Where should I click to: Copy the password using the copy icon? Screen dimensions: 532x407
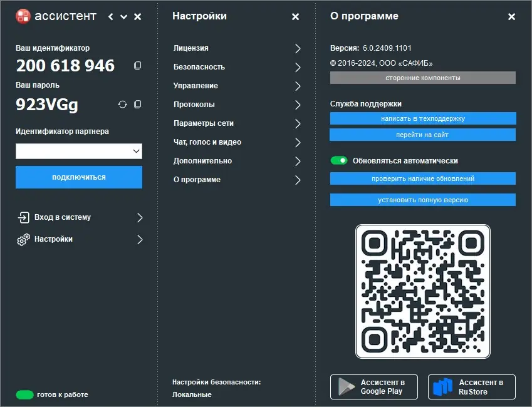[137, 105]
